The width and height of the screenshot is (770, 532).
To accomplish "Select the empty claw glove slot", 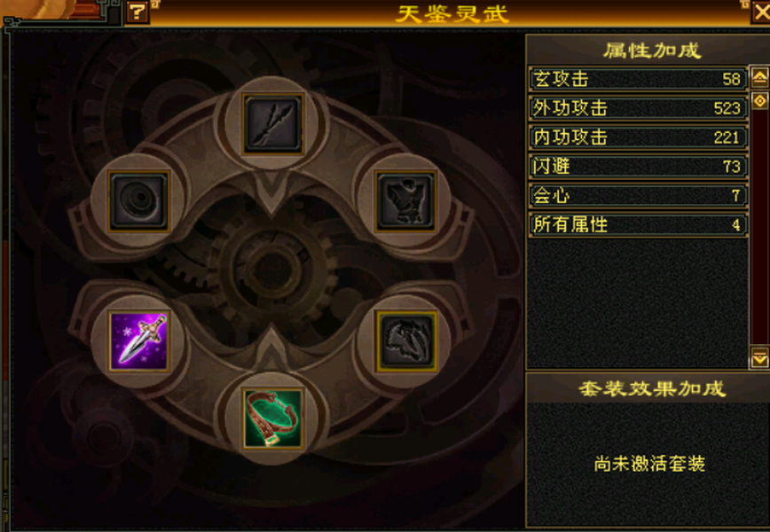I will (x=406, y=340).
